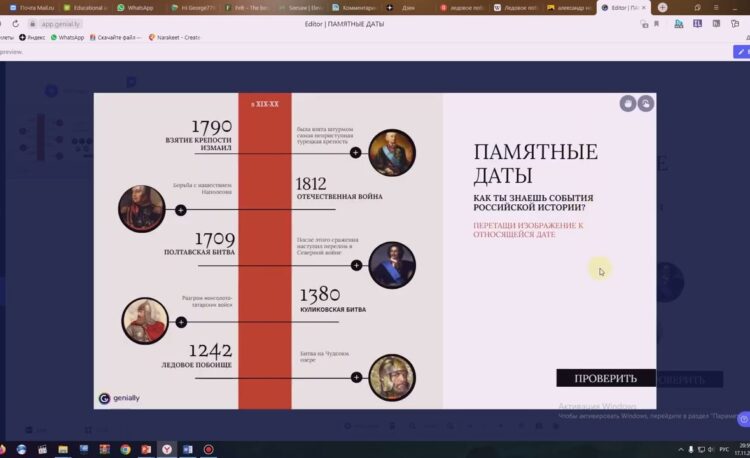
Task: Click the plus marker on the 1790 timeline
Action: (356, 153)
